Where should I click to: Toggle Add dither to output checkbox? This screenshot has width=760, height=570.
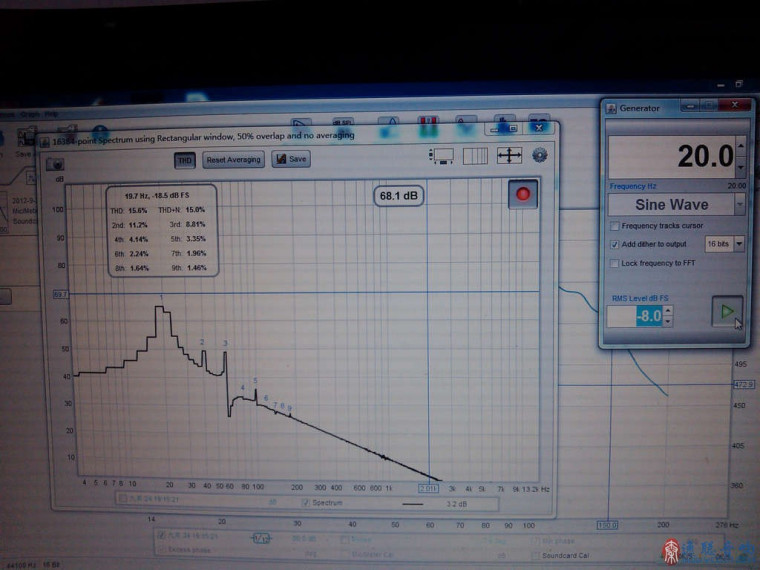point(615,244)
